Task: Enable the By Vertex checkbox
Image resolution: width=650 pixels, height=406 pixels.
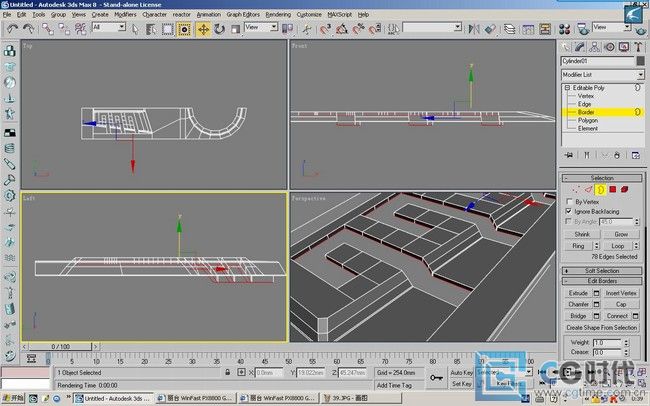Action: [569, 202]
